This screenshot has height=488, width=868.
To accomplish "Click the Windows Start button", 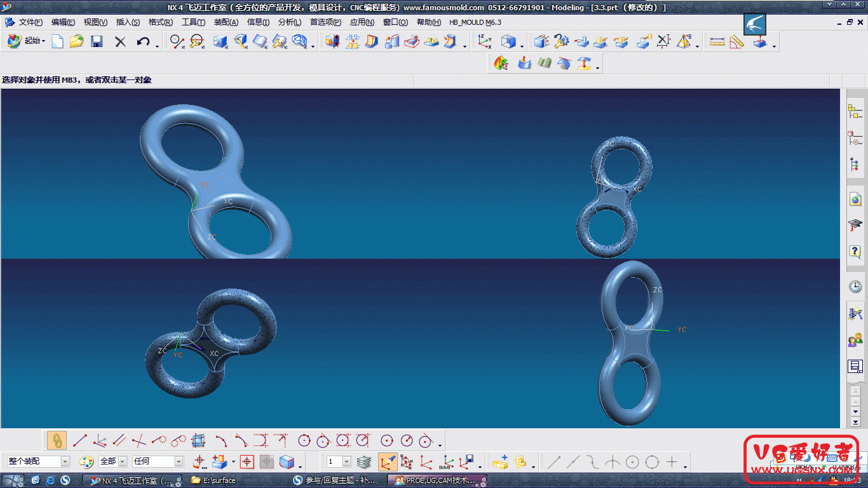I will pyautogui.click(x=12, y=480).
